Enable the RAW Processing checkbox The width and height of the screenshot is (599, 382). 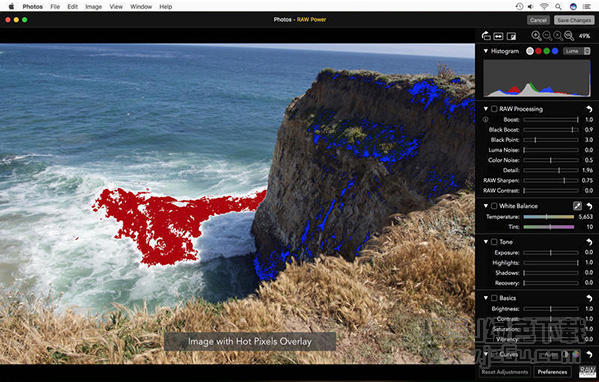click(494, 109)
